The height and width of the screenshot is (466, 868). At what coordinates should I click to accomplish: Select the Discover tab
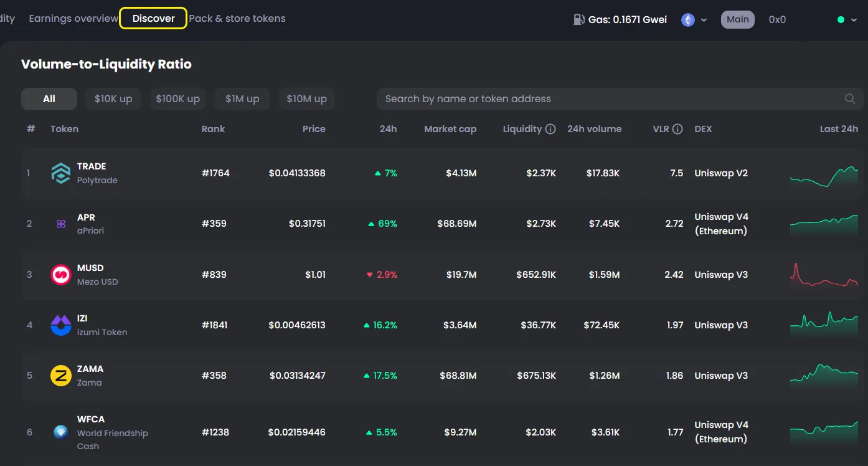tap(153, 18)
